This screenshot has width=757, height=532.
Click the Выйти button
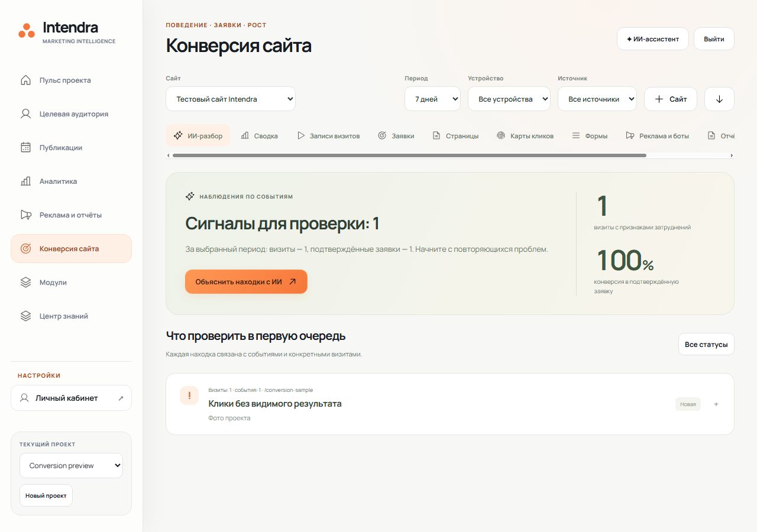pos(714,39)
